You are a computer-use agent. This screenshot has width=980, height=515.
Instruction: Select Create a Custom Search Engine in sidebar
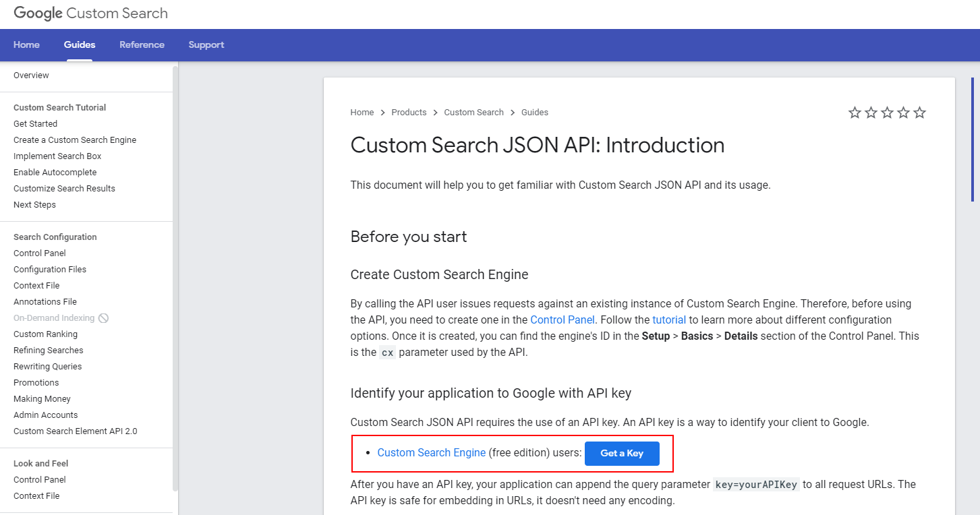click(x=75, y=140)
